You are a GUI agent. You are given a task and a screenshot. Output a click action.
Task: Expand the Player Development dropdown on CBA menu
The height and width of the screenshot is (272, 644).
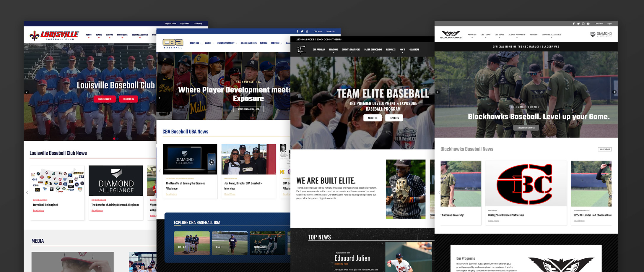point(227,43)
